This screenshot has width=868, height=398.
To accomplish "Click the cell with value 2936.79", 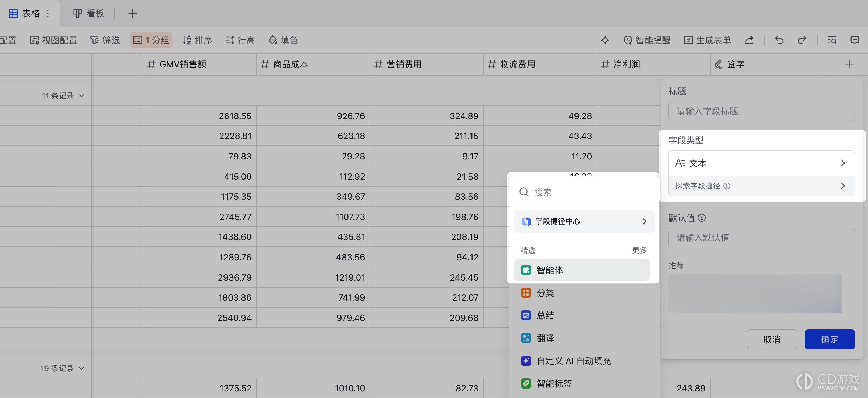I will coord(200,277).
